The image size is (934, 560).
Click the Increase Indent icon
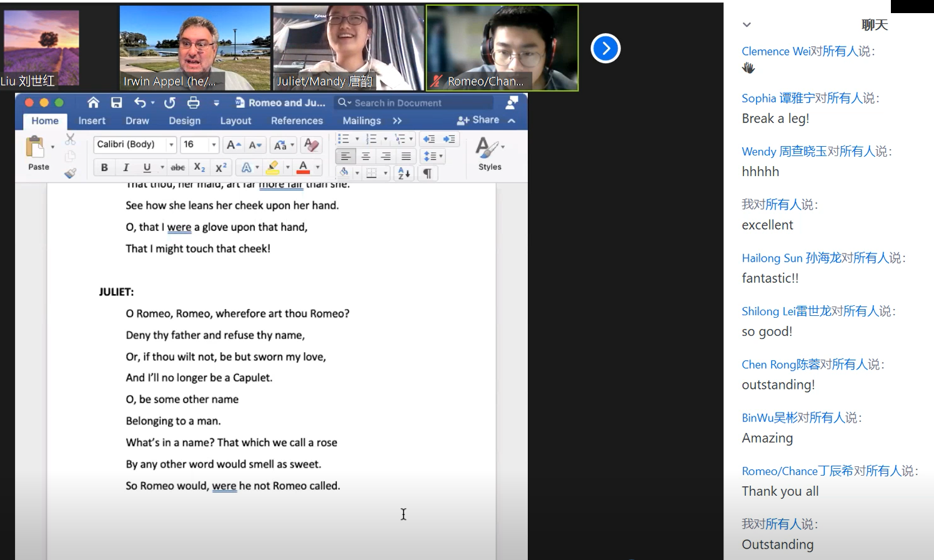(449, 139)
